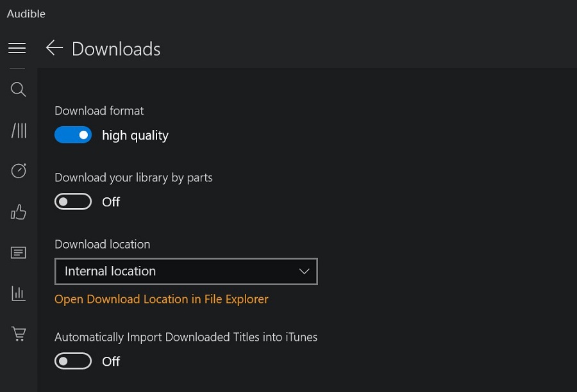Image resolution: width=577 pixels, height=392 pixels.
Task: Open the Library books icon in sidebar
Action: click(19, 131)
